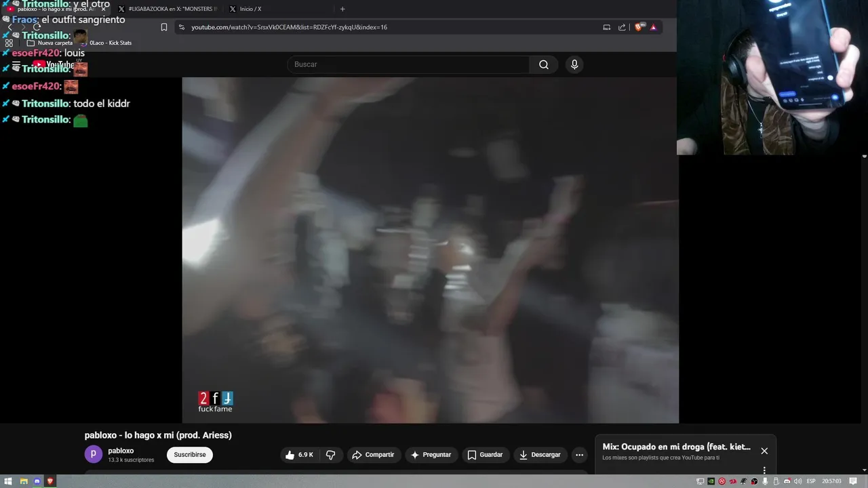Reload the page with the refresh icon
The image size is (868, 488).
pos(37,27)
